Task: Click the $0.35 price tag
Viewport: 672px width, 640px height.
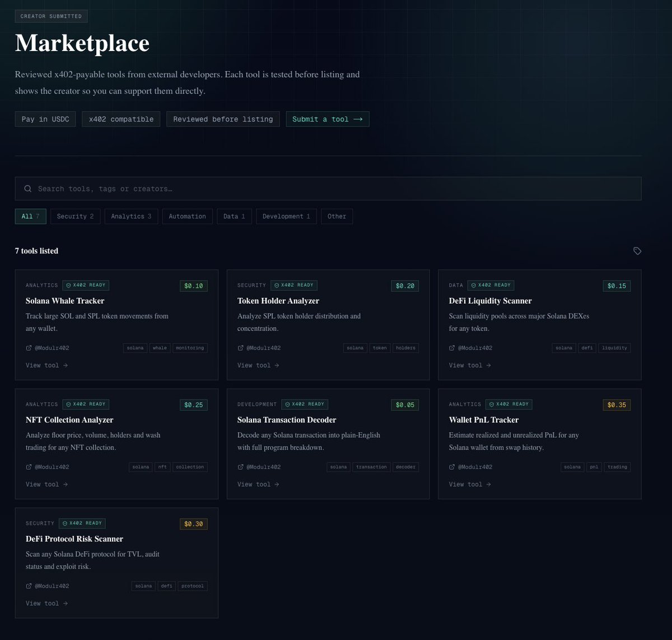Action: (x=617, y=405)
